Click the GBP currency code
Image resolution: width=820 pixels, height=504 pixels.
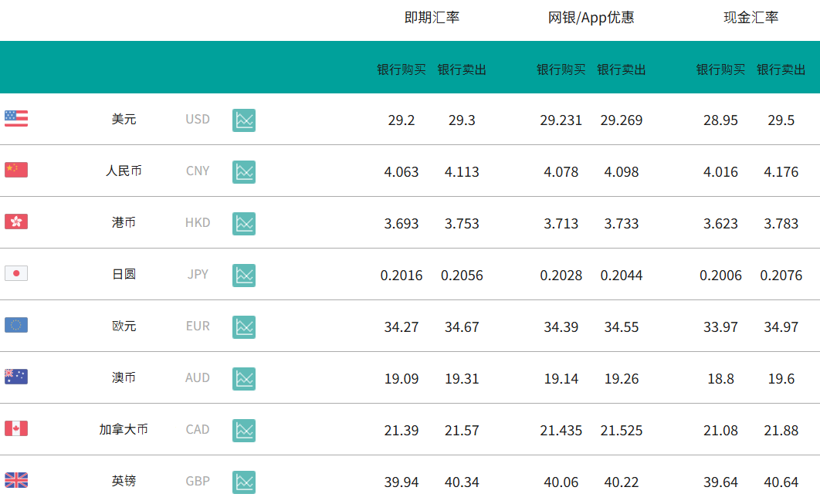198,481
